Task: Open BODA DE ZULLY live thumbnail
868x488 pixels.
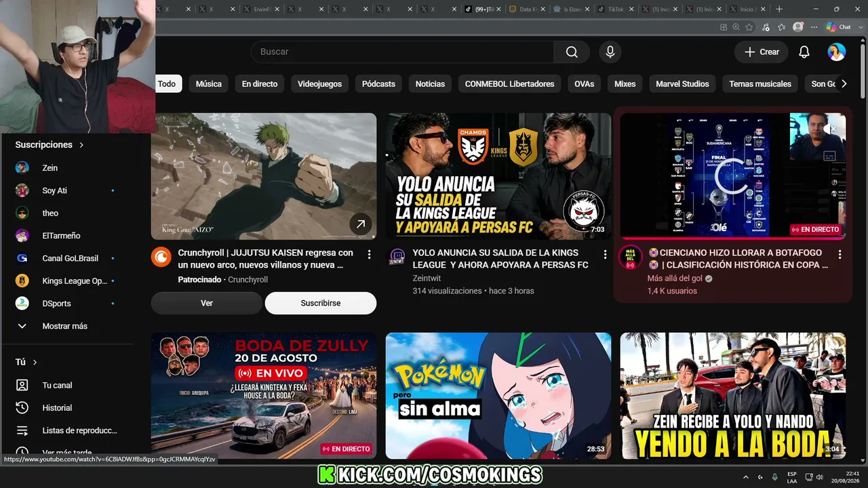Action: [x=264, y=396]
